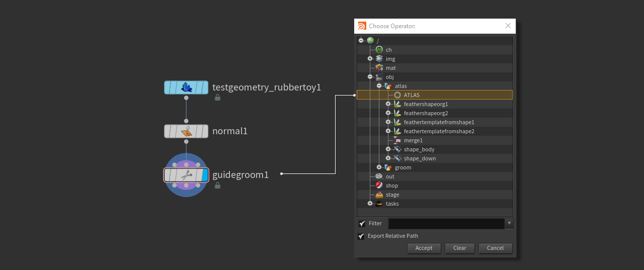
Task: Click the atlas geometry icon
Action: tap(388, 86)
